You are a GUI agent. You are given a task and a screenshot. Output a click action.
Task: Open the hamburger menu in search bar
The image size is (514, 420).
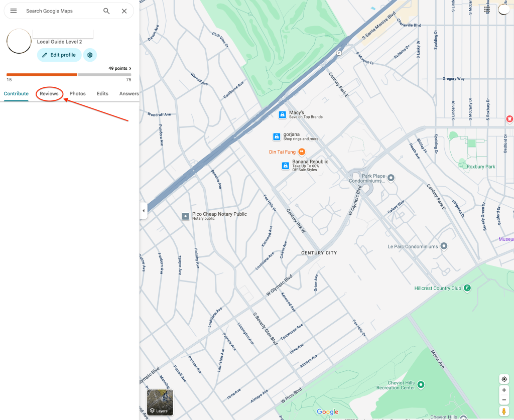point(14,11)
